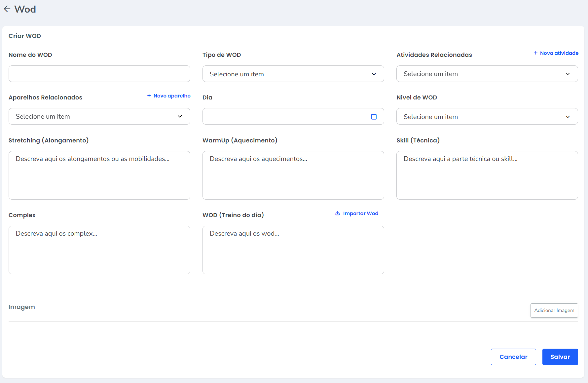
Task: Open Aparelhos Relacionados select box
Action: pos(99,116)
